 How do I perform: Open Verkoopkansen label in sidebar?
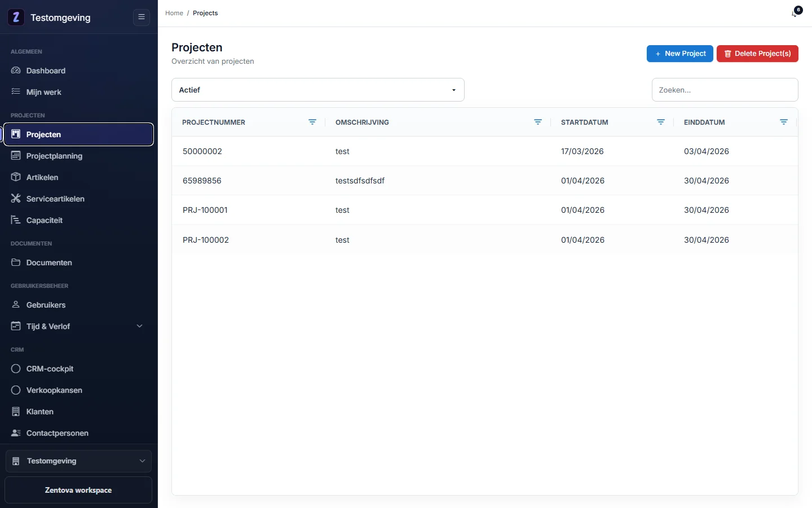(x=54, y=390)
